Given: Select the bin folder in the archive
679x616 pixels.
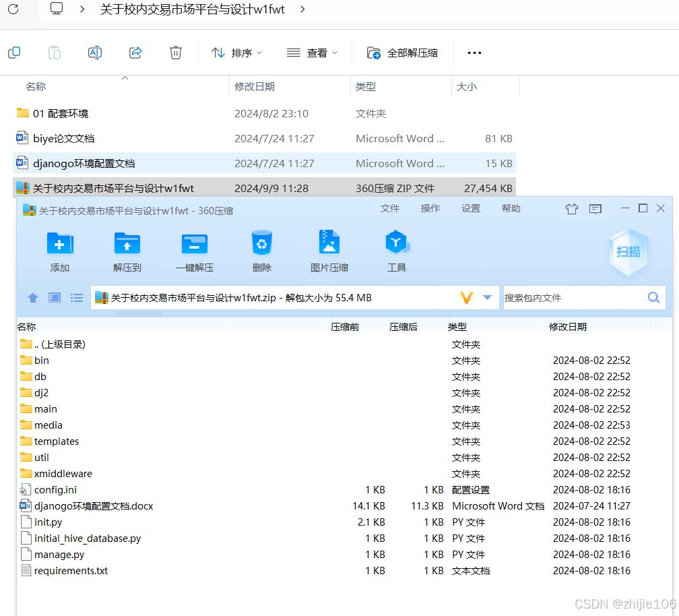Looking at the screenshot, I should tap(34, 361).
